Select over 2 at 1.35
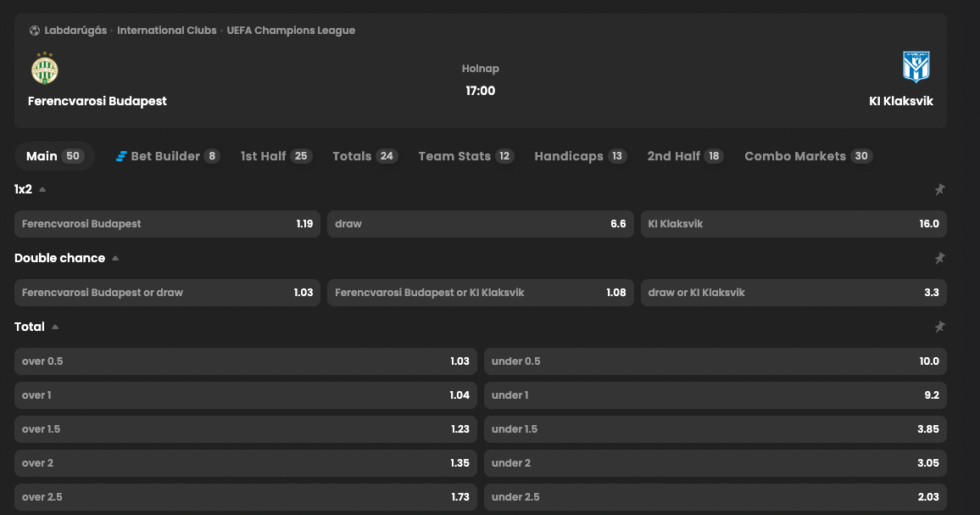This screenshot has width=980, height=515. click(246, 463)
